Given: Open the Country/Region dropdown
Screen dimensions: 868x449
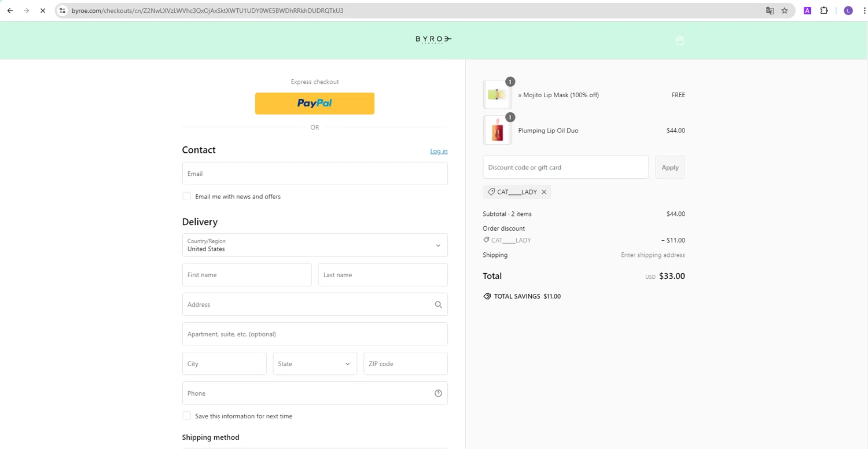Looking at the screenshot, I should coord(315,245).
